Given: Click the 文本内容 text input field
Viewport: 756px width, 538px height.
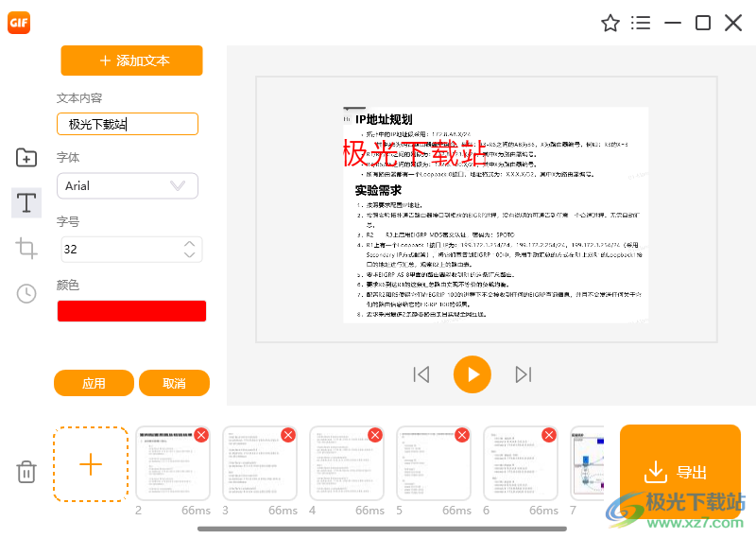Looking at the screenshot, I should 128,124.
